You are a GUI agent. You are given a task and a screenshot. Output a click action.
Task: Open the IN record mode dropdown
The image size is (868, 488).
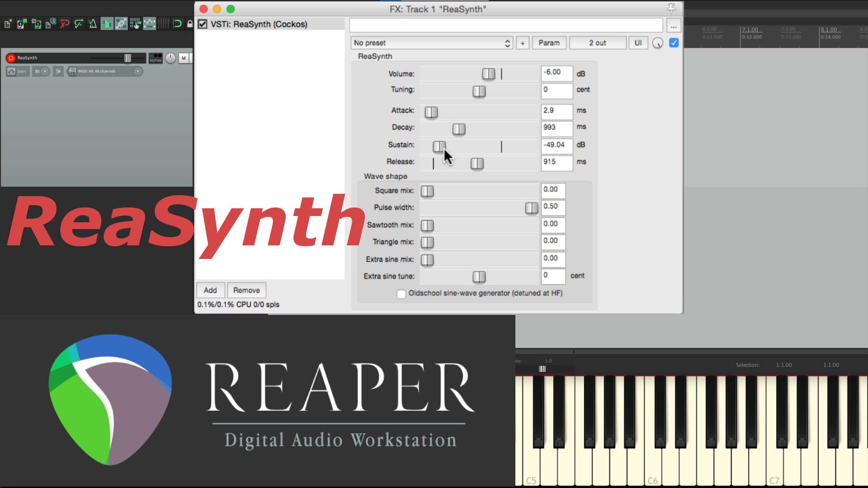(41, 71)
